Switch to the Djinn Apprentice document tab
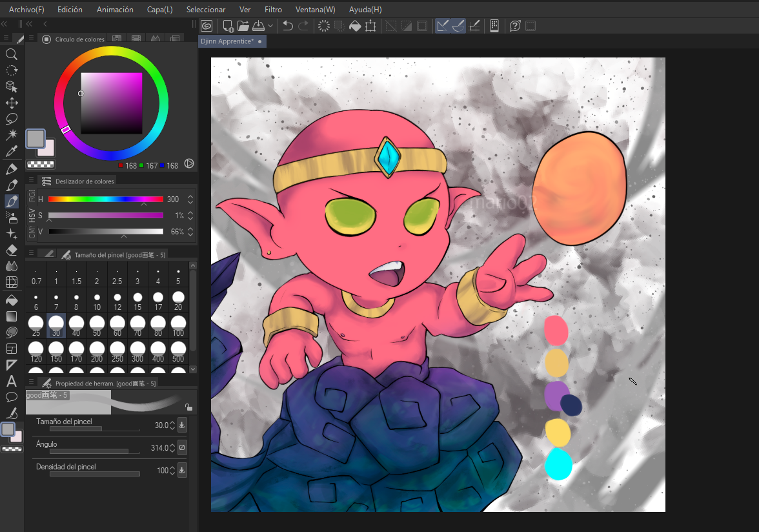The height and width of the screenshot is (532, 759). 227,41
